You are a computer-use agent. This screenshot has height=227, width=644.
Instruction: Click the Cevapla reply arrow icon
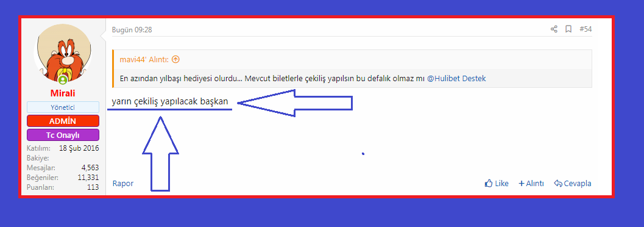click(557, 184)
